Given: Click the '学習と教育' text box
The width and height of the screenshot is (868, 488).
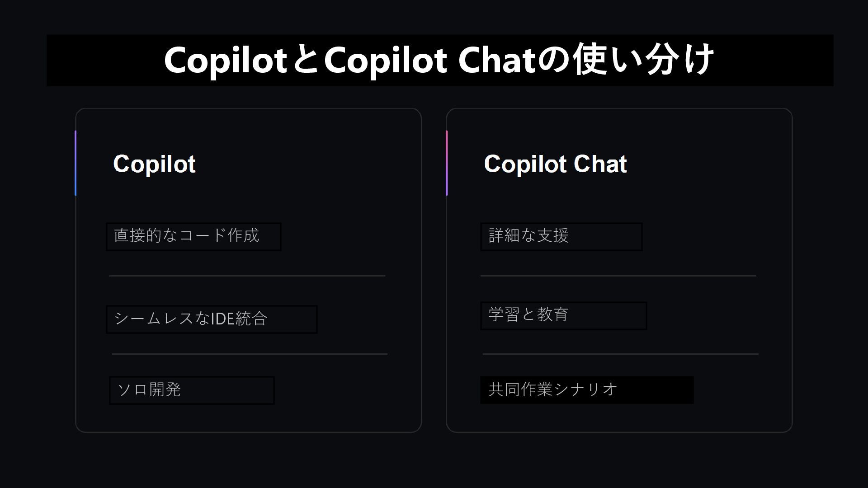Looking at the screenshot, I should coord(563,315).
